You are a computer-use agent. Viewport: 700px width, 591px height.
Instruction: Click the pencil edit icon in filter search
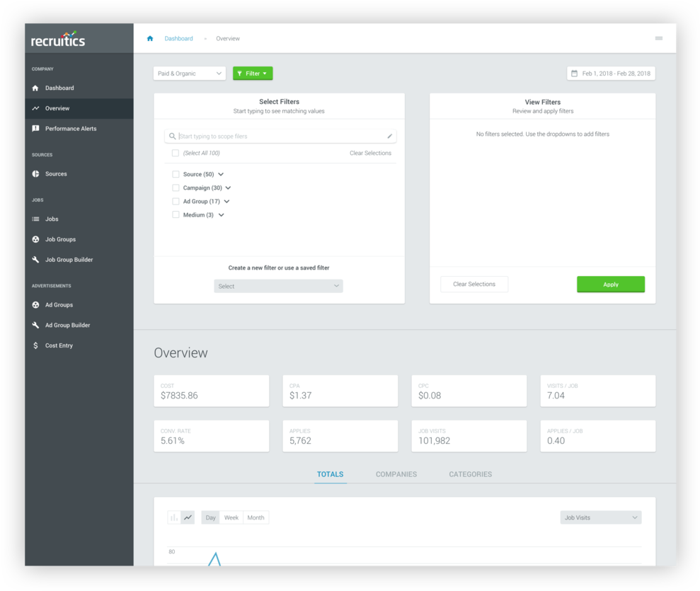[x=389, y=136]
